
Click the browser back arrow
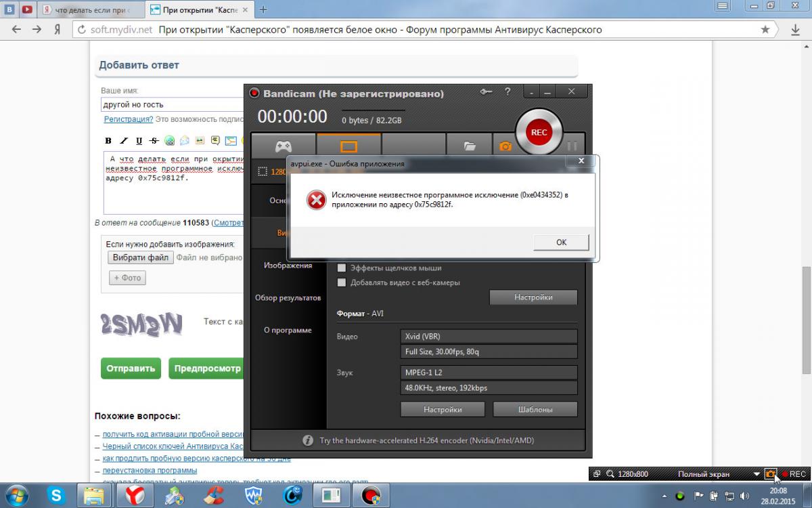(16, 30)
